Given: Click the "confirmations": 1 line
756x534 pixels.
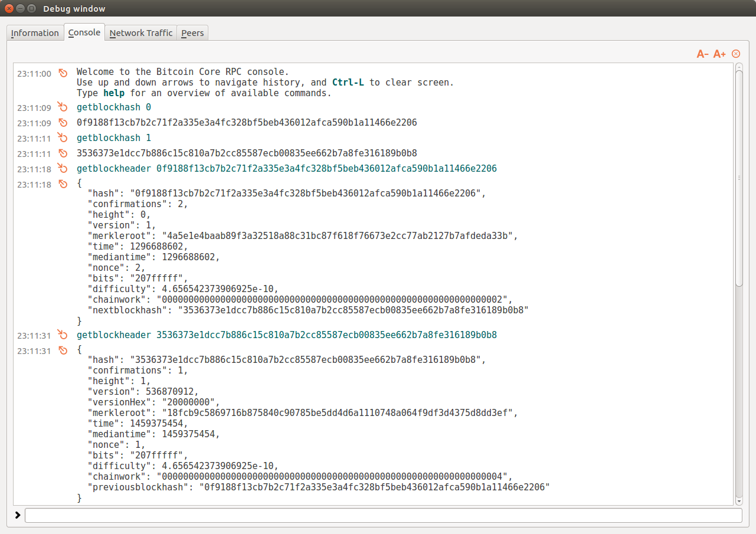Looking at the screenshot, I should point(138,371).
